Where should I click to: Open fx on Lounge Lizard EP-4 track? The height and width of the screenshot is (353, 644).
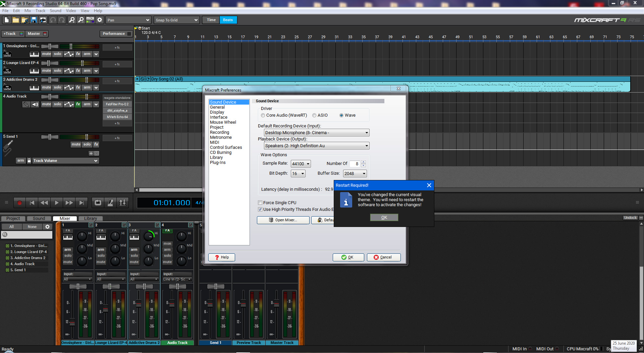tap(78, 71)
